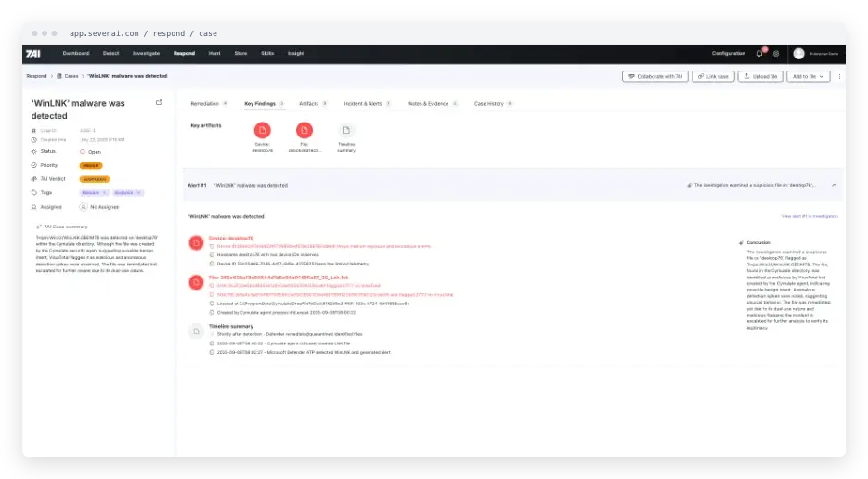The width and height of the screenshot is (868, 479).
Task: Collapse the Alert #1 section chevron
Action: 834,185
